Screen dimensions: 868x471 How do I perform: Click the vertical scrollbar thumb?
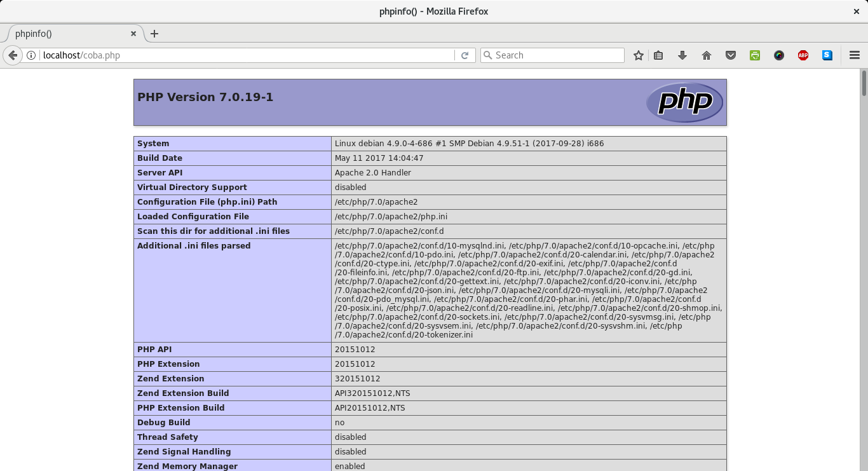(x=864, y=83)
